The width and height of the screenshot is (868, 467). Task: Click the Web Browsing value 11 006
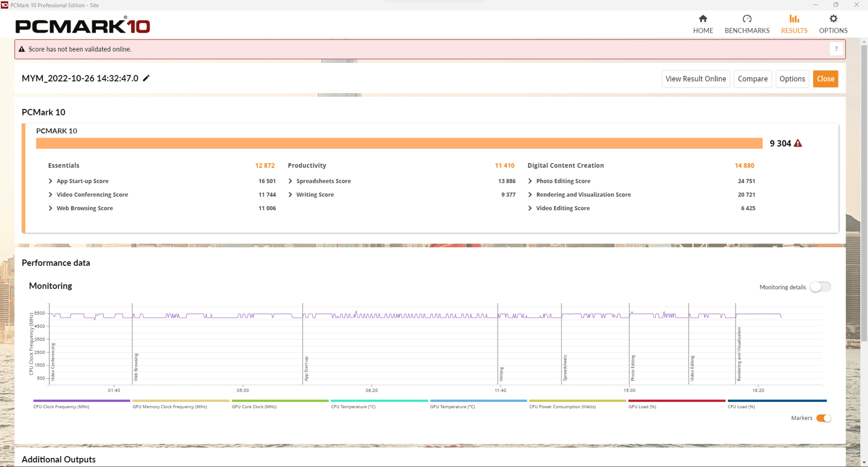(267, 208)
